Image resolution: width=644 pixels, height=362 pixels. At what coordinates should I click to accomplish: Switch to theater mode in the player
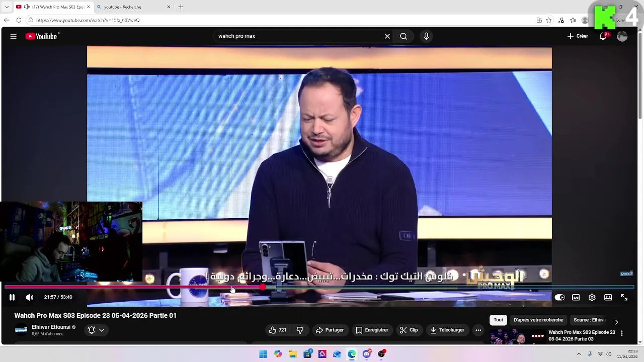(608, 297)
